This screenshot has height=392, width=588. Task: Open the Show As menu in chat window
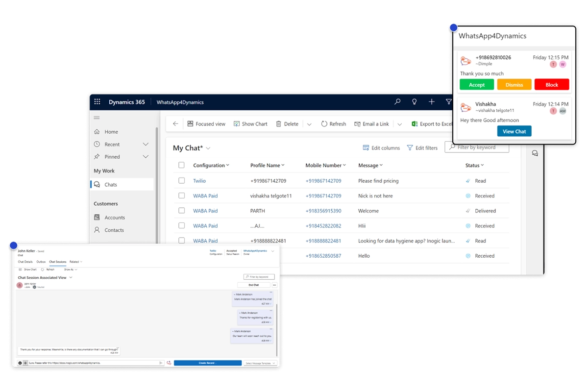(71, 269)
